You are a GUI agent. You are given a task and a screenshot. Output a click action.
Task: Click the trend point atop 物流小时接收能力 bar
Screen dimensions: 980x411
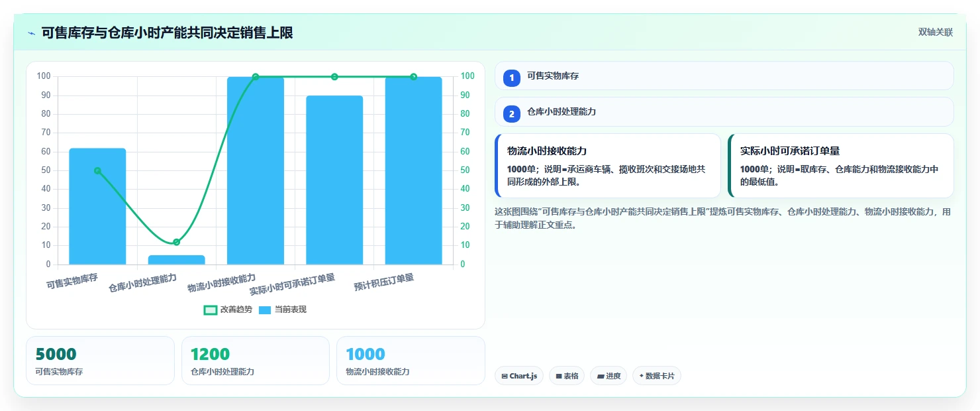(x=256, y=77)
